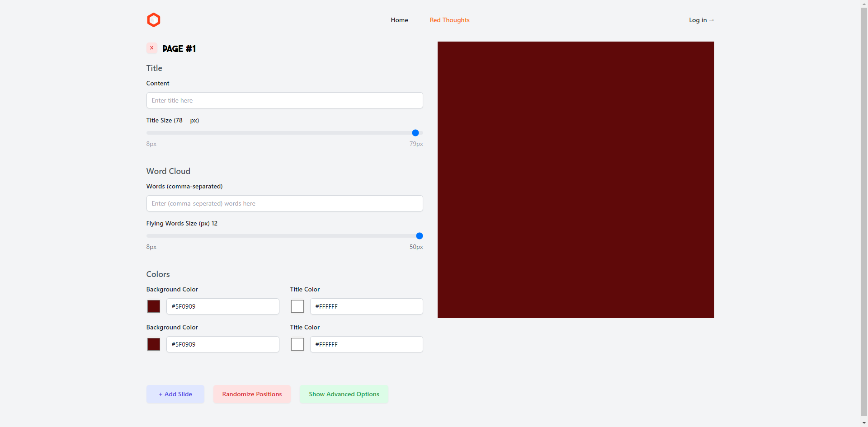Delete PAGE #1 via the red X icon
The height and width of the screenshot is (427, 868).
pos(151,48)
